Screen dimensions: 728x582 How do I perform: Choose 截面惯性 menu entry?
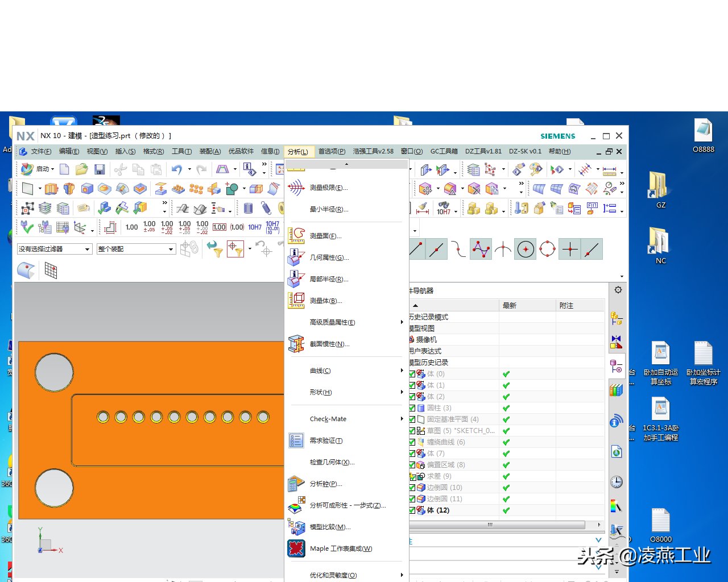(346, 344)
